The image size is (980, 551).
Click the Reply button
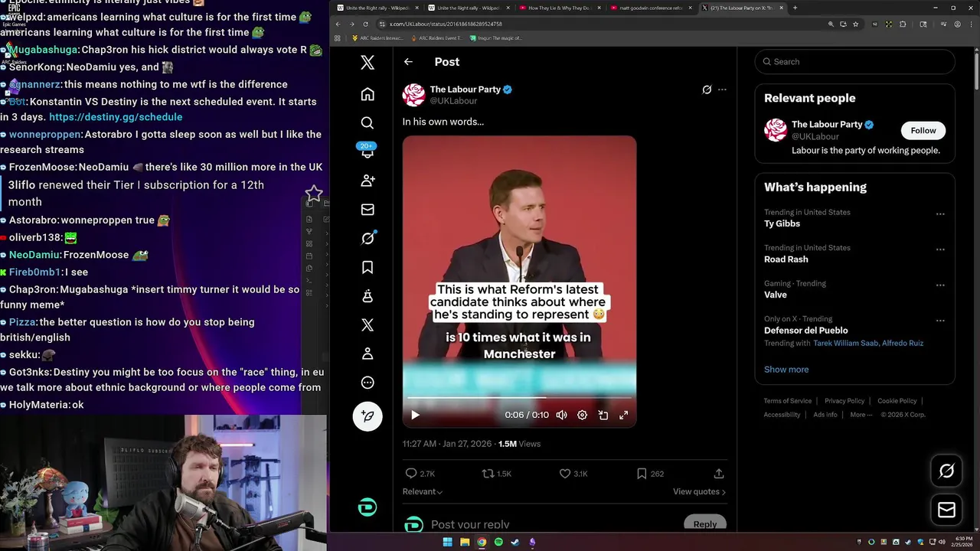tap(704, 524)
